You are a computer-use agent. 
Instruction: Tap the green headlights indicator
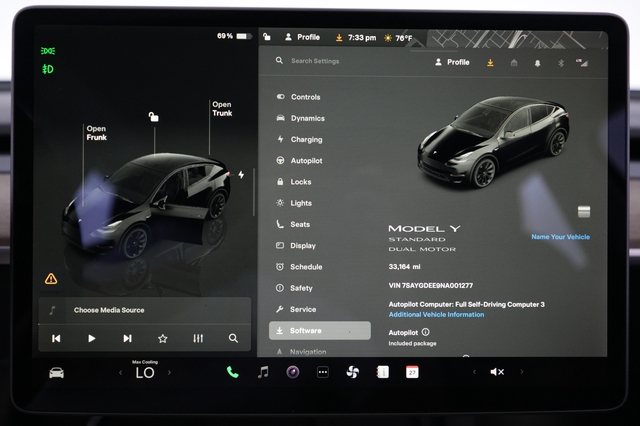pos(48,69)
